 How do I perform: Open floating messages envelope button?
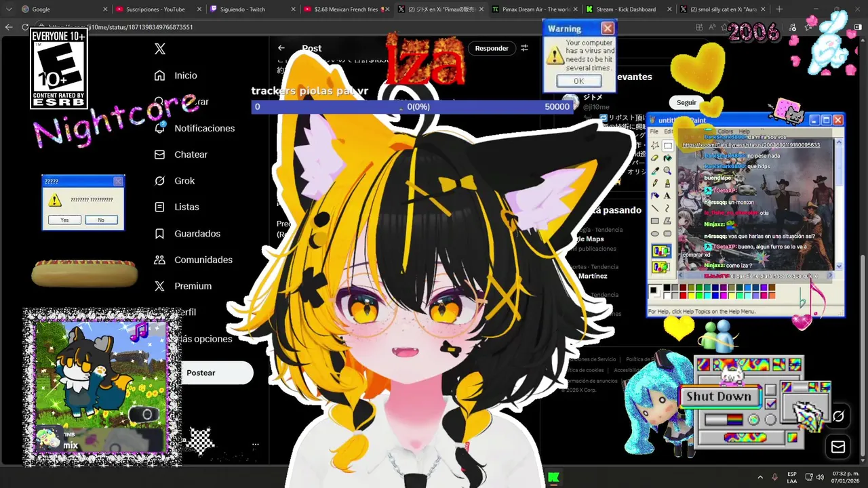(x=838, y=447)
